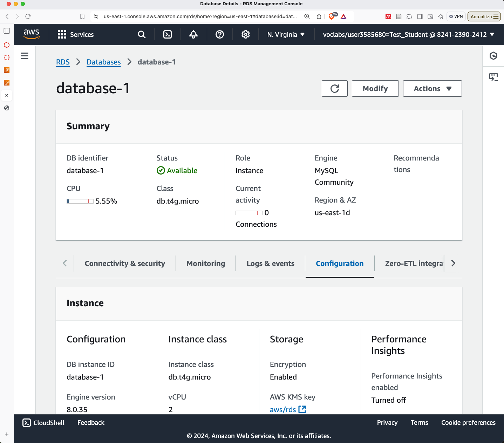Reload the browser page
The width and height of the screenshot is (504, 443).
tap(28, 16)
